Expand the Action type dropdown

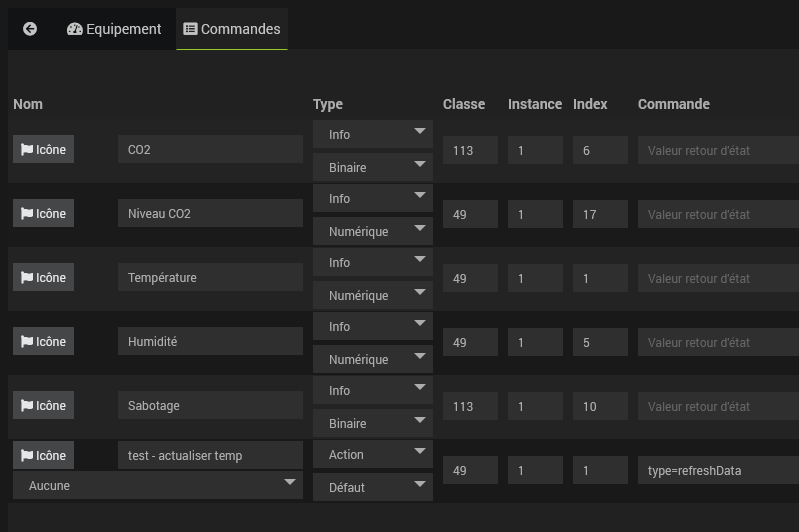coord(372,455)
